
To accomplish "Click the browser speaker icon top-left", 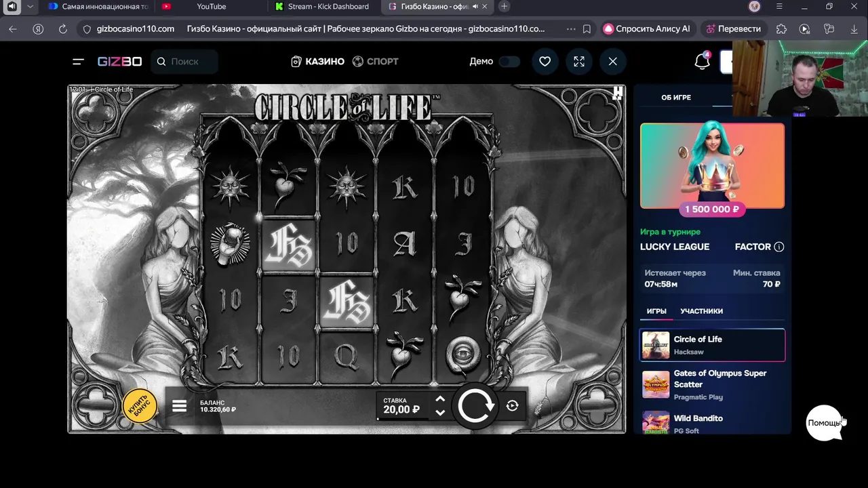I will pyautogui.click(x=12, y=7).
